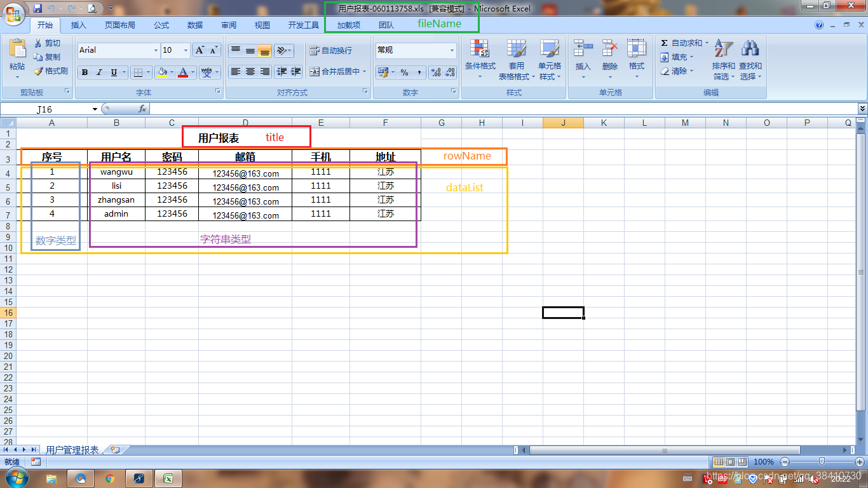Open the Arial font name dropdown
Image resolution: width=868 pixels, height=488 pixels.
[x=156, y=50]
